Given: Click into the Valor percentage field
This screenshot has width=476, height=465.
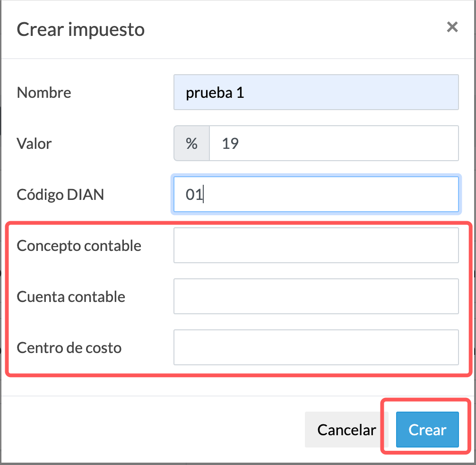Looking at the screenshot, I should pos(334,143).
